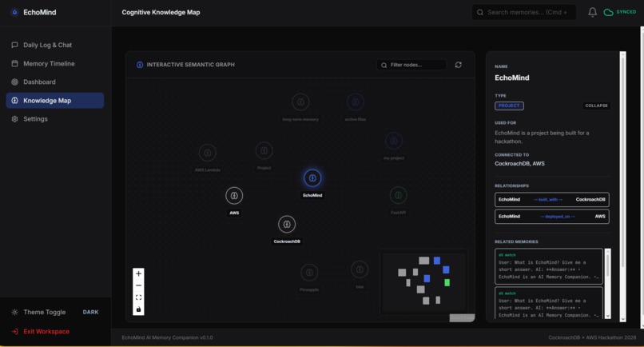The image size is (644, 347).
Task: Select the AWS Lambda node
Action: (x=208, y=153)
